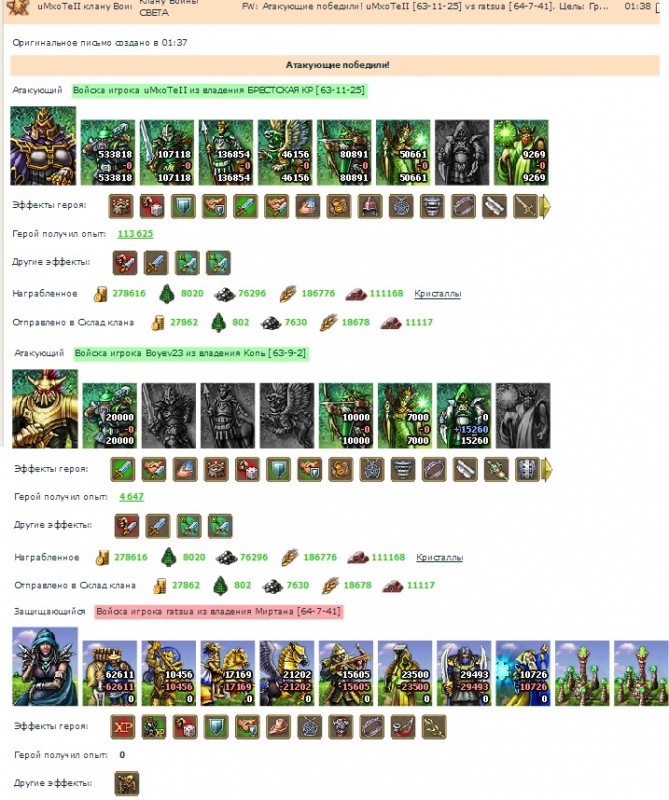Click the Кристаллы link under uMxoTeII loot
The height and width of the screenshot is (800, 669).
437,293
